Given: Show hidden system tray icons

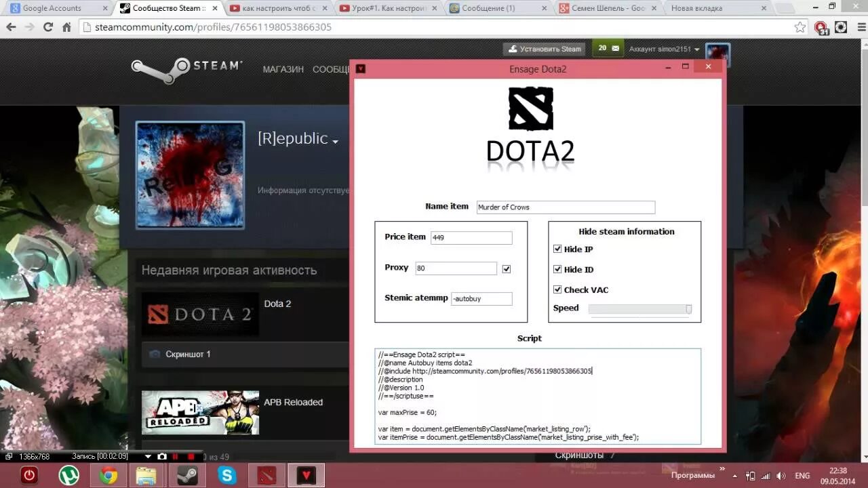Looking at the screenshot, I should click(x=736, y=476).
